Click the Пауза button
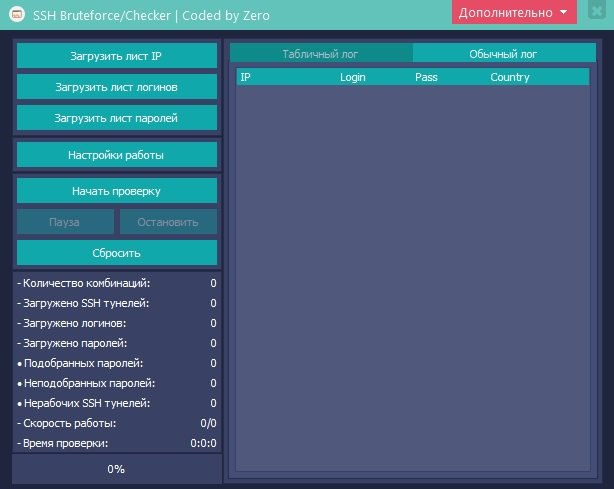This screenshot has height=489, width=614. (x=65, y=222)
